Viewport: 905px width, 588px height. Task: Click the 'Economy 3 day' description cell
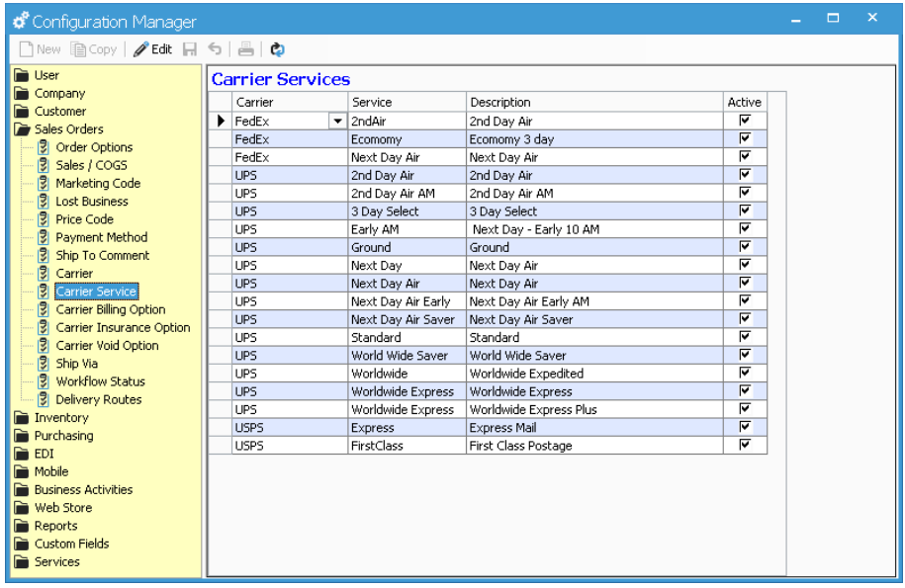[594, 139]
